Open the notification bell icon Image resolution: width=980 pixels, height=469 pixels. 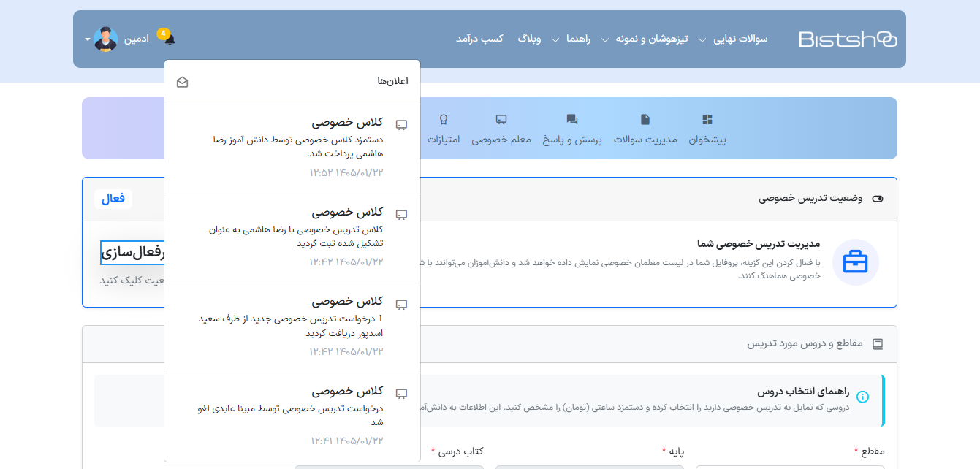pos(170,39)
